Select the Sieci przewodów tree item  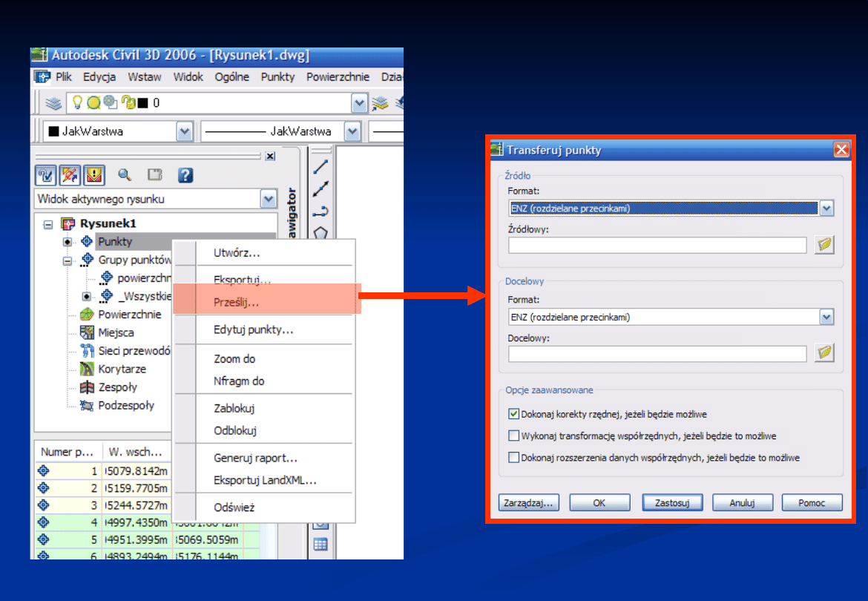pos(134,351)
